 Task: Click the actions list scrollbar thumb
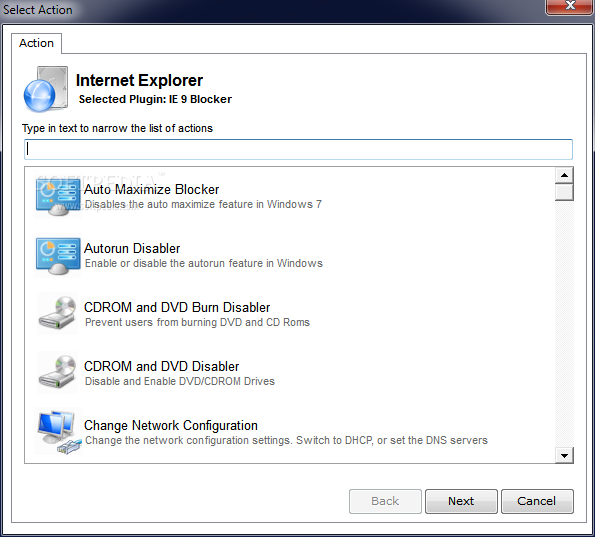[x=564, y=192]
